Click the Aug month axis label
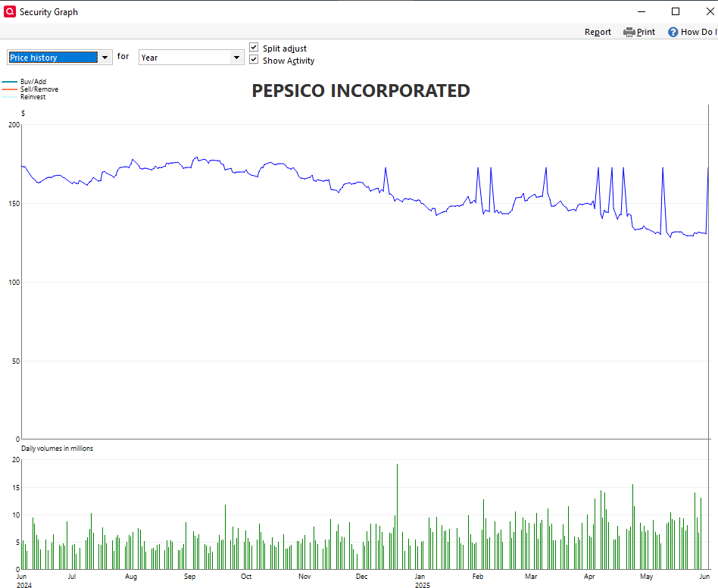Viewport: 718px width, 588px height. 131,576
